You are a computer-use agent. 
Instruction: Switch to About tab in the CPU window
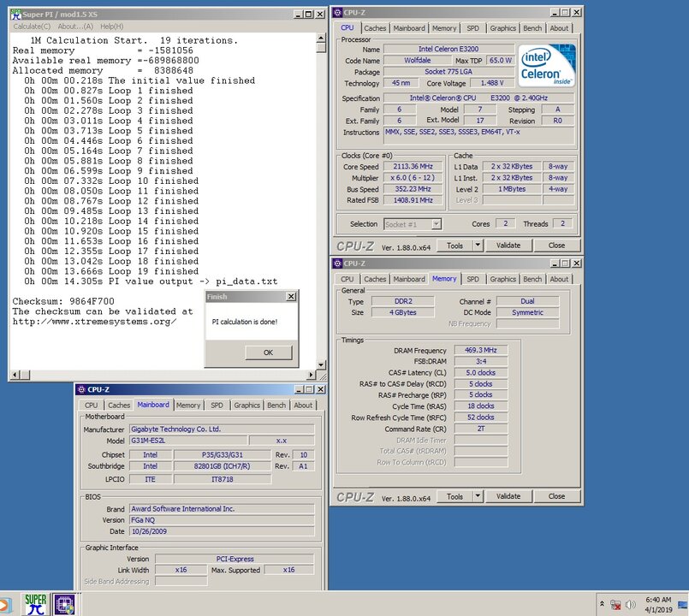[x=559, y=28]
